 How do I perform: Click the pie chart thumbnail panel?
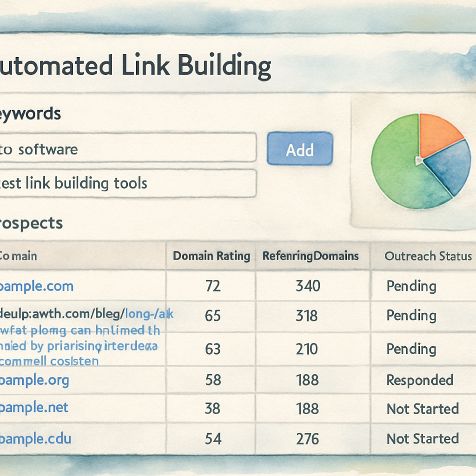click(x=414, y=158)
